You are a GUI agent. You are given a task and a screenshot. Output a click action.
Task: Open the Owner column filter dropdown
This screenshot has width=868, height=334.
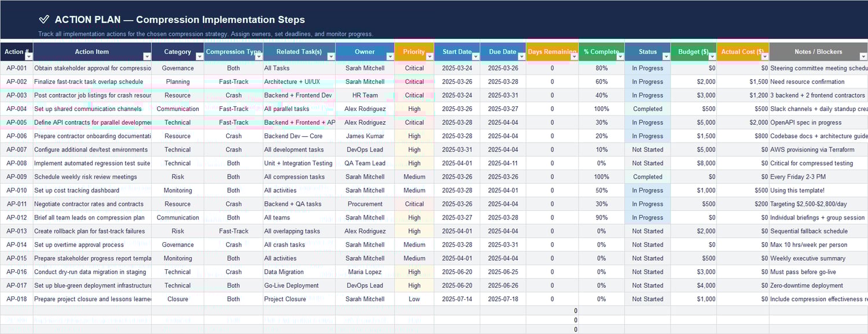coord(389,55)
